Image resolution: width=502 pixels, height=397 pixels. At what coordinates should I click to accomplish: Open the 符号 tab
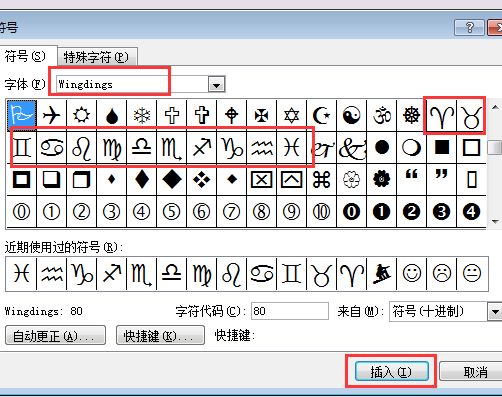point(26,56)
